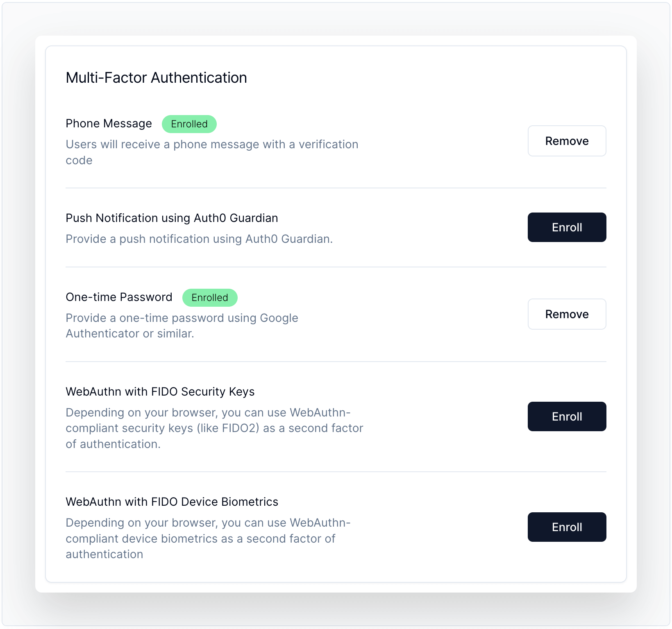Remove the One-time Password factor
672x629 pixels.
567,314
